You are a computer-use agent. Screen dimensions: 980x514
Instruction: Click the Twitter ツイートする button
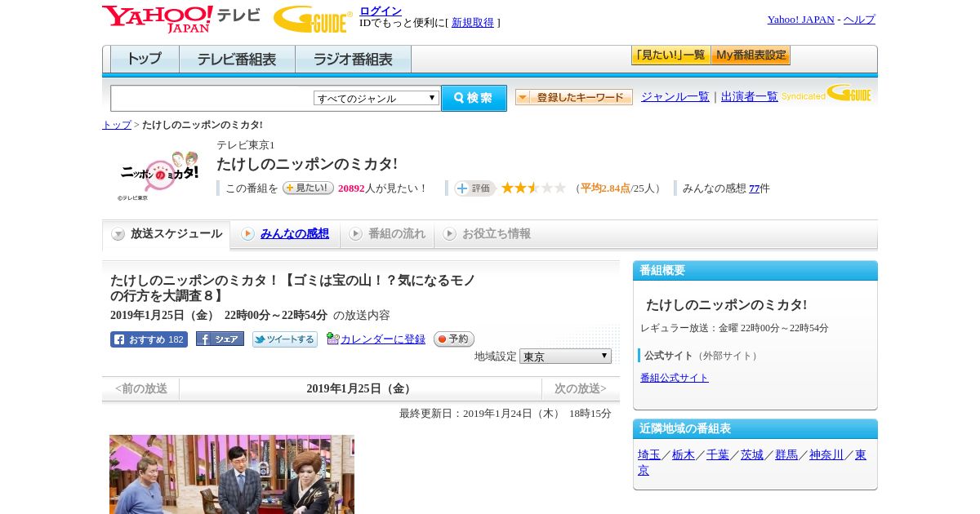tap(284, 339)
